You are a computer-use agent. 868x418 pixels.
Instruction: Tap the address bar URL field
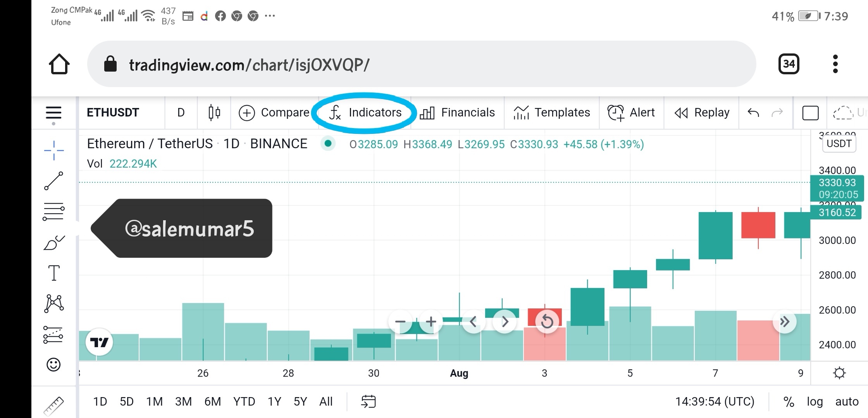(422, 64)
